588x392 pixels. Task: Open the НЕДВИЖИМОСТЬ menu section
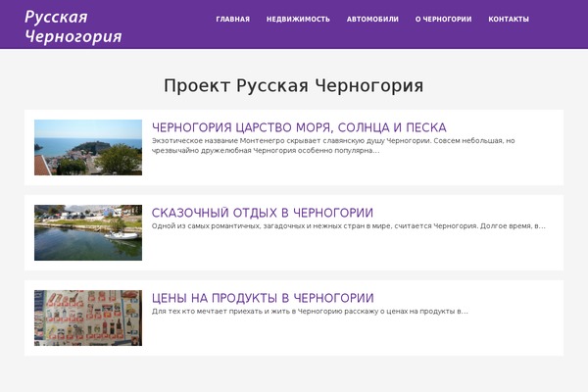(298, 20)
